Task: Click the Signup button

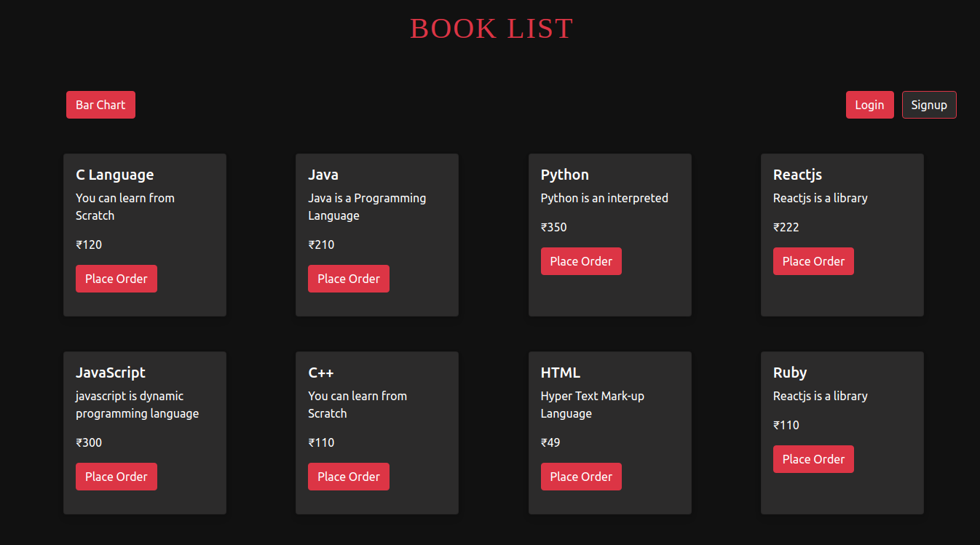Action: [929, 104]
